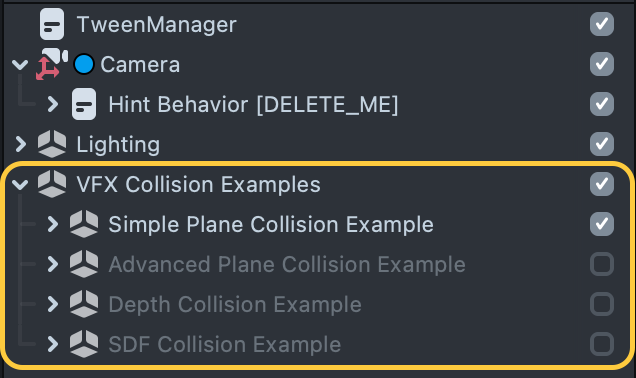Image resolution: width=636 pixels, height=378 pixels.
Task: Click the VFX Collision Examples cube icon
Action: coord(52,184)
